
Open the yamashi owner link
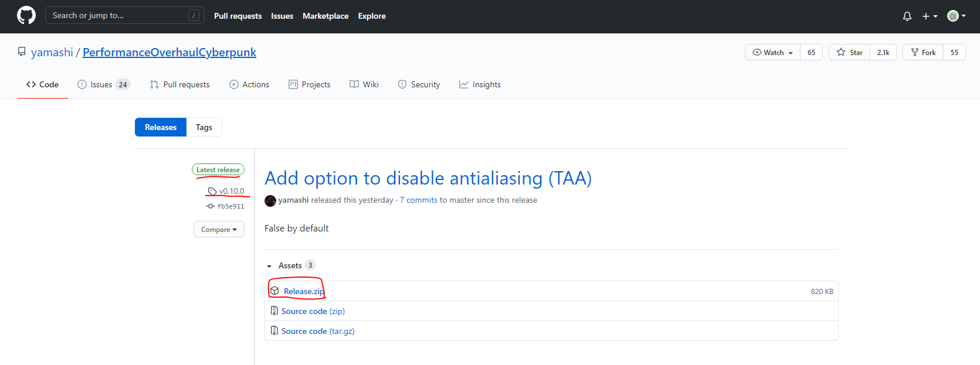52,52
